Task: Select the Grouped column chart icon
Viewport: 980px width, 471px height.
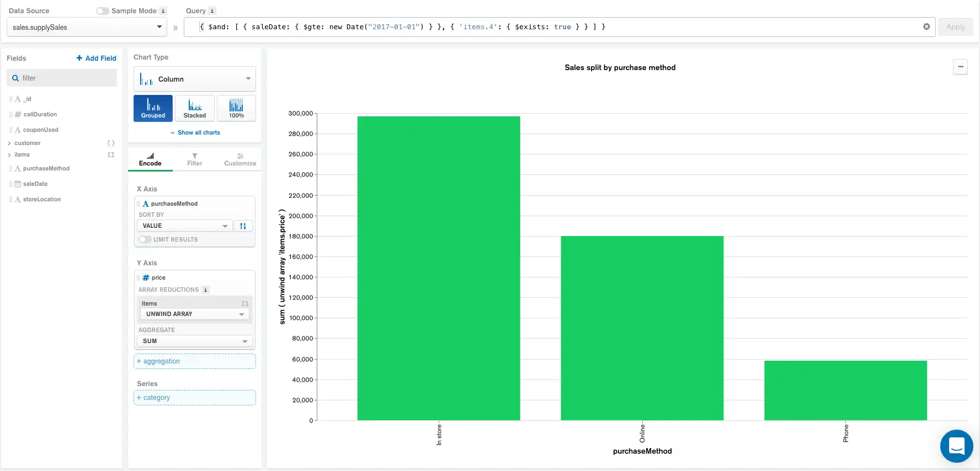Action: [153, 108]
